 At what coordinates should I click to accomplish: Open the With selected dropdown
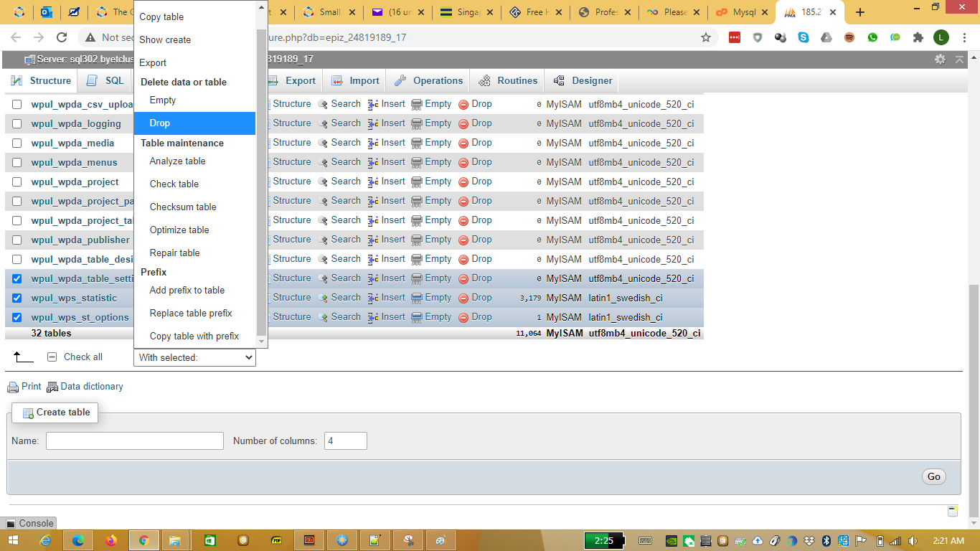click(194, 357)
